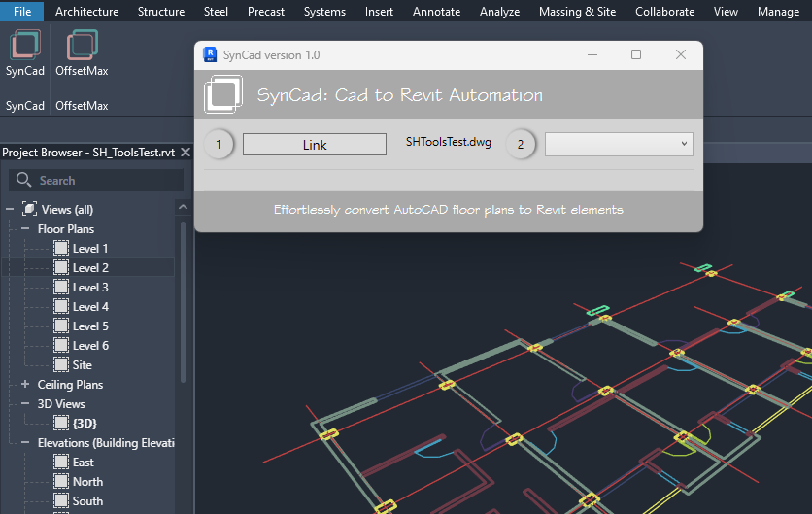Switch to the Manage ribbon tab
The image size is (812, 514).
pos(778,11)
